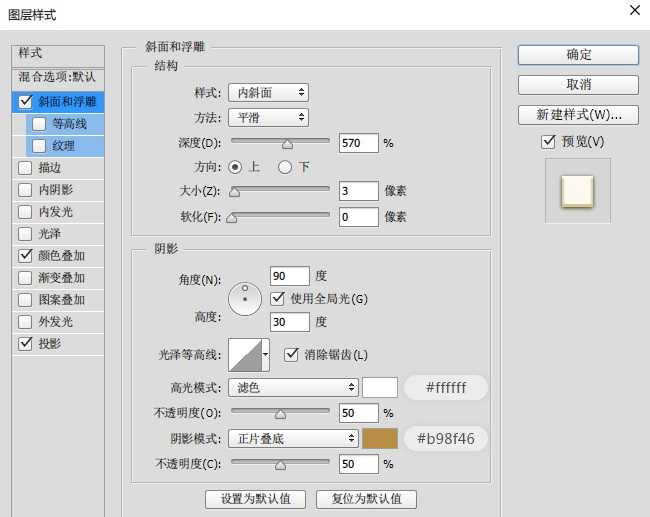
Task: Open the gloss contour picker arrow
Action: (x=265, y=354)
